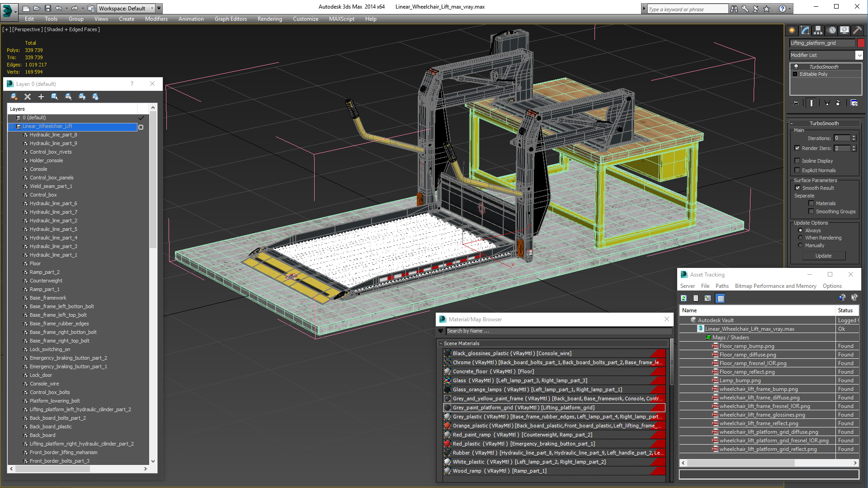Open the Utilities hammer panel tab

(857, 30)
